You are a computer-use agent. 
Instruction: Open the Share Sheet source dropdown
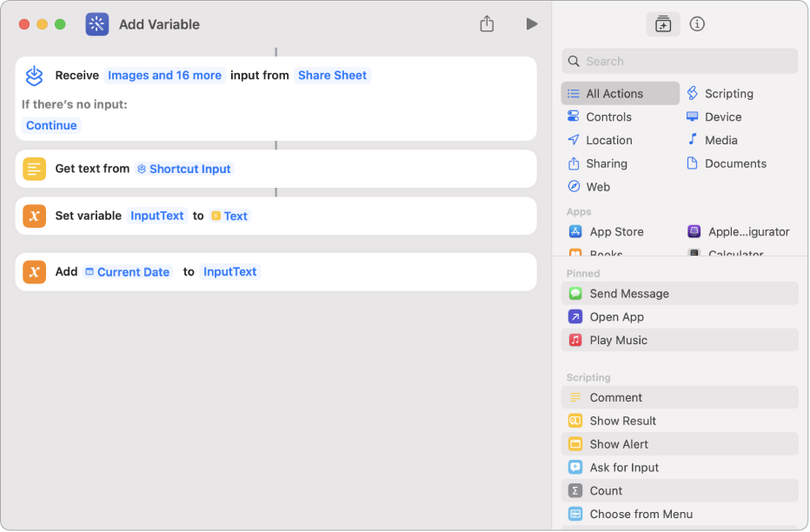pos(332,76)
